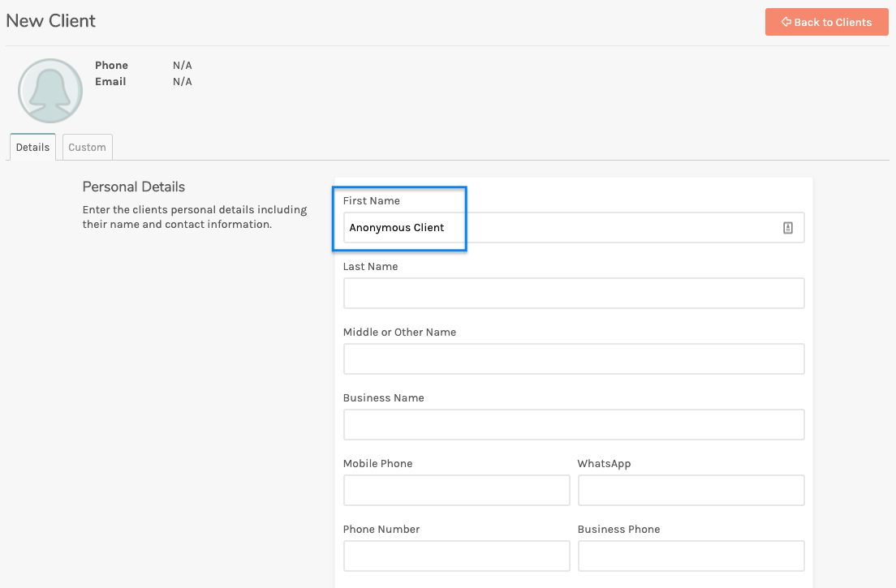Click the Phone Number label
This screenshot has width=896, height=588.
pos(381,529)
